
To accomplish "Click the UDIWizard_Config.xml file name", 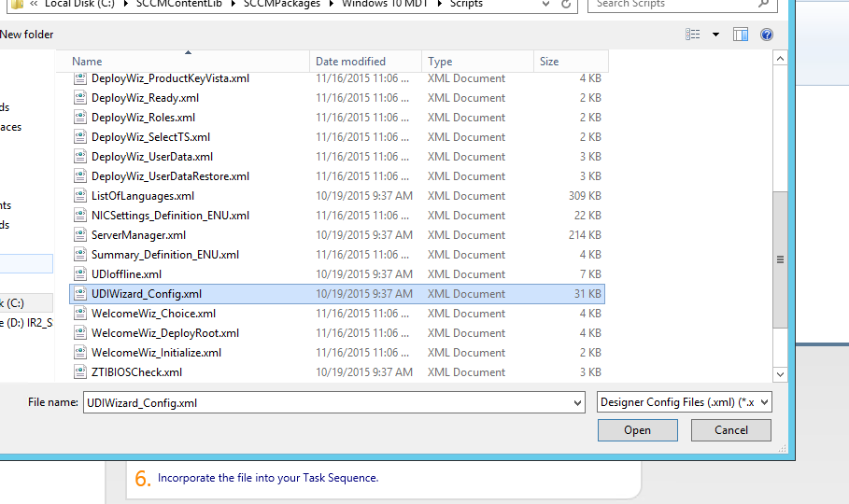I will (147, 294).
